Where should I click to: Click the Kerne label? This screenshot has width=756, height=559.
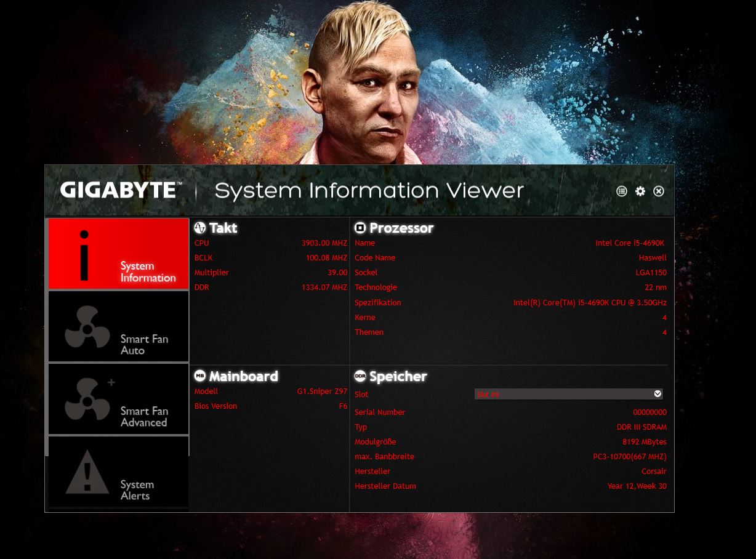365,318
